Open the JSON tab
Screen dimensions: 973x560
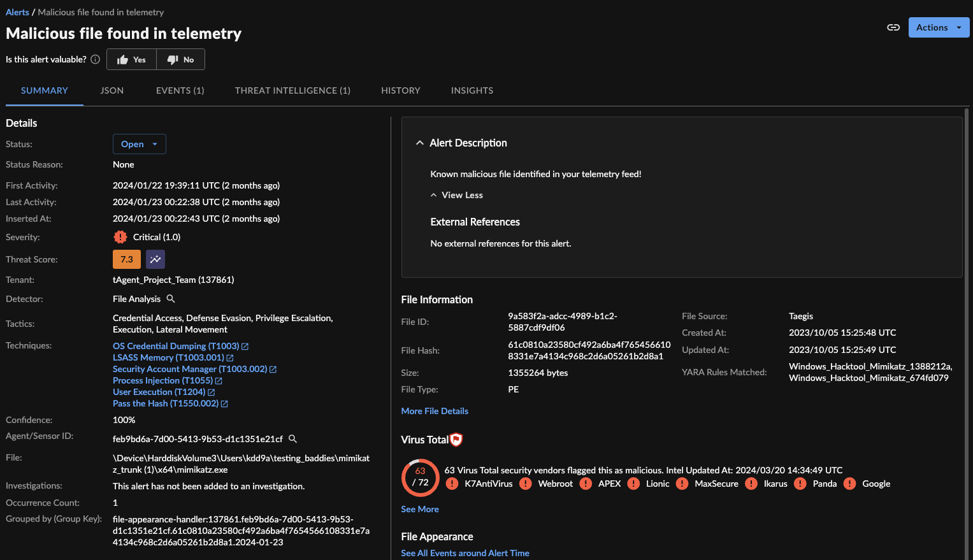tap(112, 90)
